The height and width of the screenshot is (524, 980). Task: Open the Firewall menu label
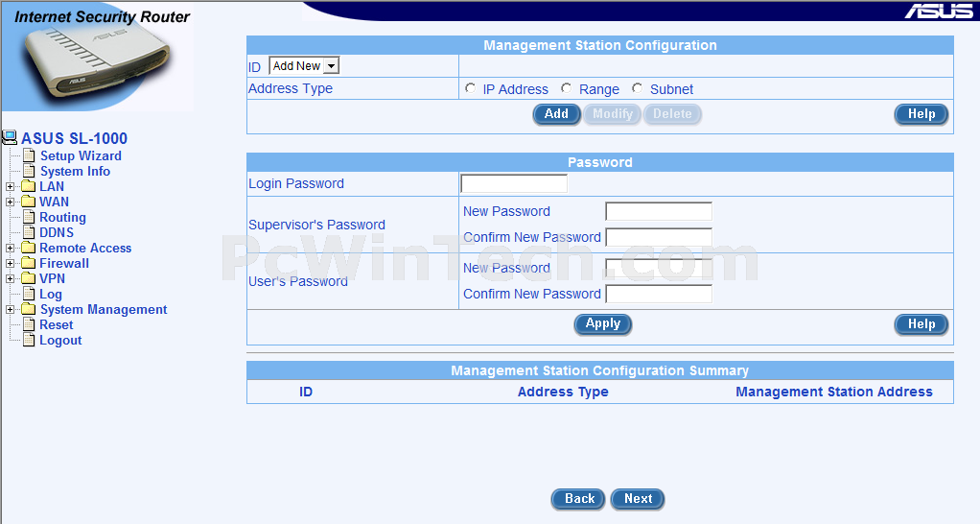click(63, 263)
